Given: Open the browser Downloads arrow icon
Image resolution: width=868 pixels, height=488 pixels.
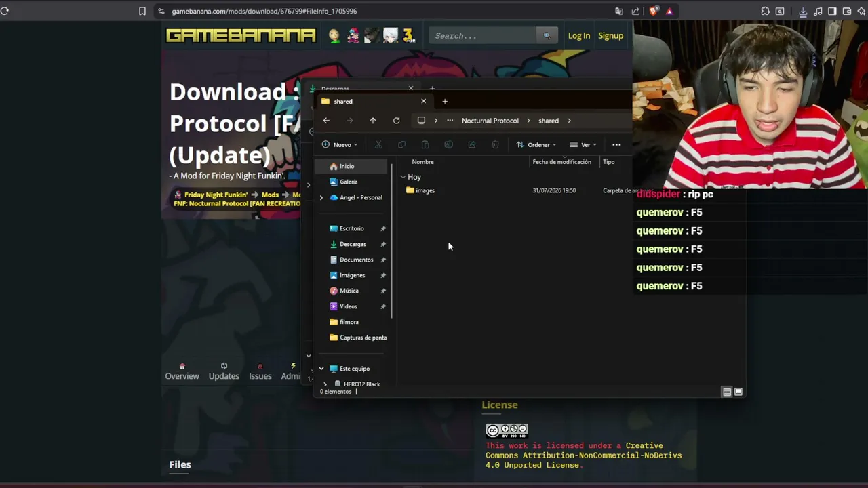Looking at the screenshot, I should tap(803, 11).
